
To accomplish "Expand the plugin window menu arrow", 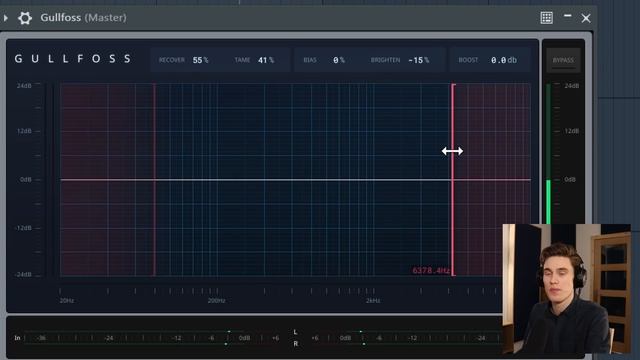I will tap(6, 18).
